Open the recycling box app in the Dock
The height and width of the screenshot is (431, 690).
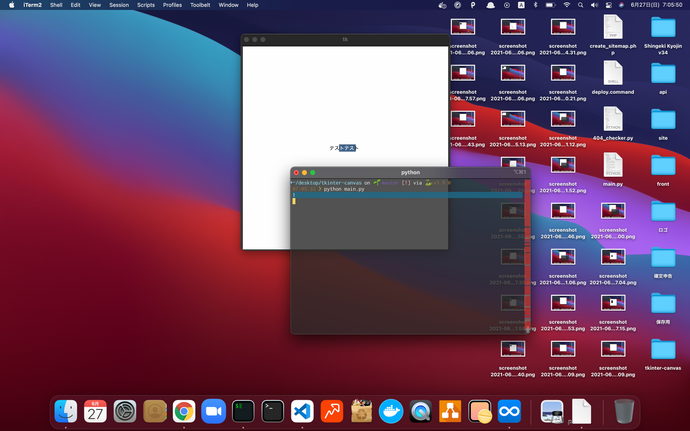pos(361,411)
